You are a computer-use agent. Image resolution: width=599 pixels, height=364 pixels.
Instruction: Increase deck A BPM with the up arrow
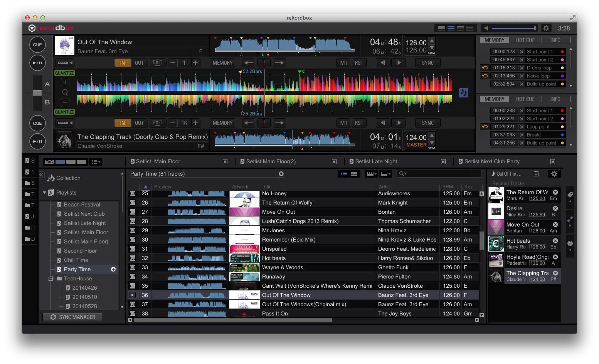(432, 41)
